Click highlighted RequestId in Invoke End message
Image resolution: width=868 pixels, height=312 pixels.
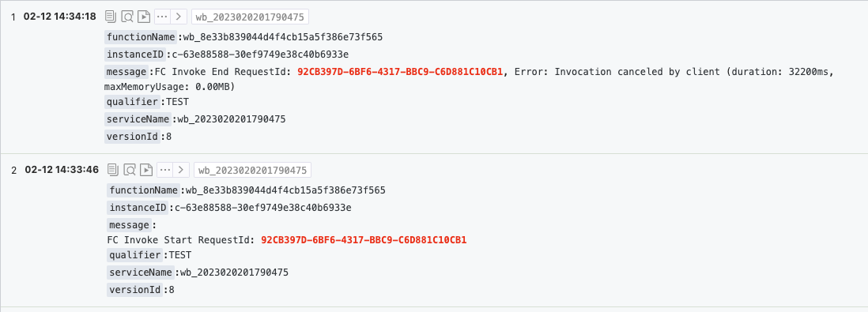[x=400, y=72]
